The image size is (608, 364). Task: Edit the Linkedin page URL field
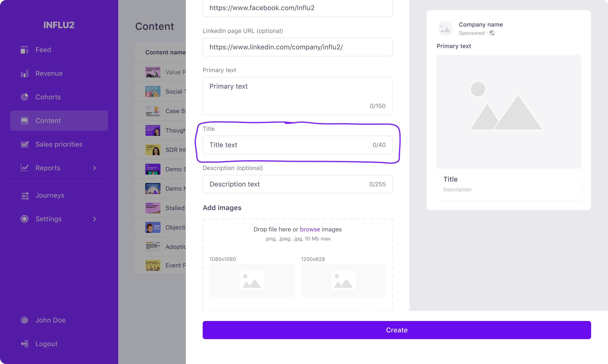[x=297, y=47]
